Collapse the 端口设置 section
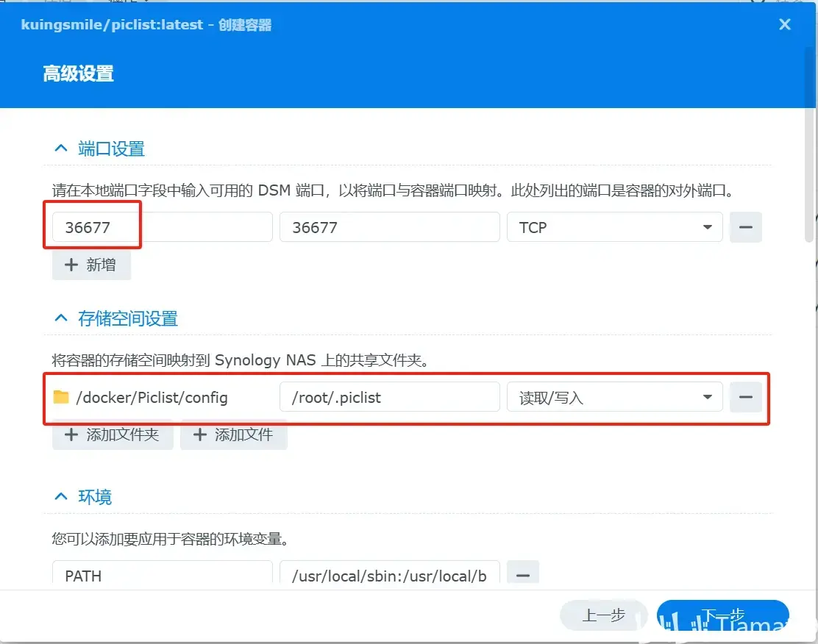 [60, 147]
